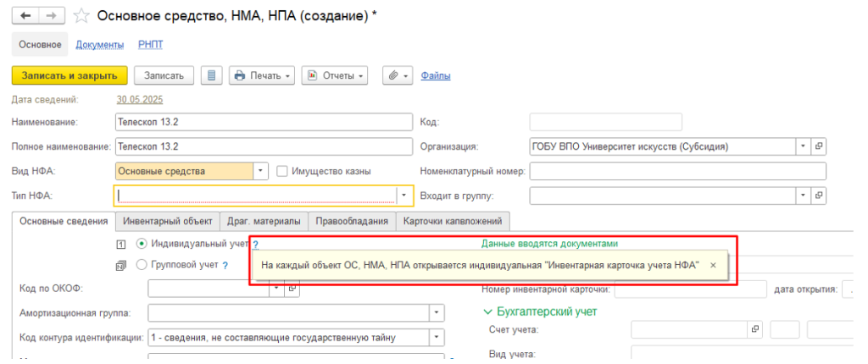Open the Код по ОКОФ record via the open icon
This screenshot has width=868, height=364.
(292, 288)
